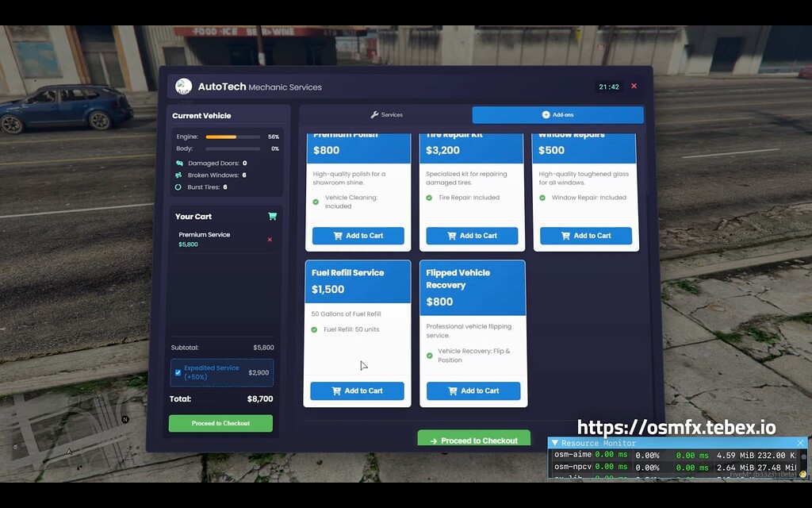
Task: Click the AutoTech logo in the header
Action: (x=183, y=85)
